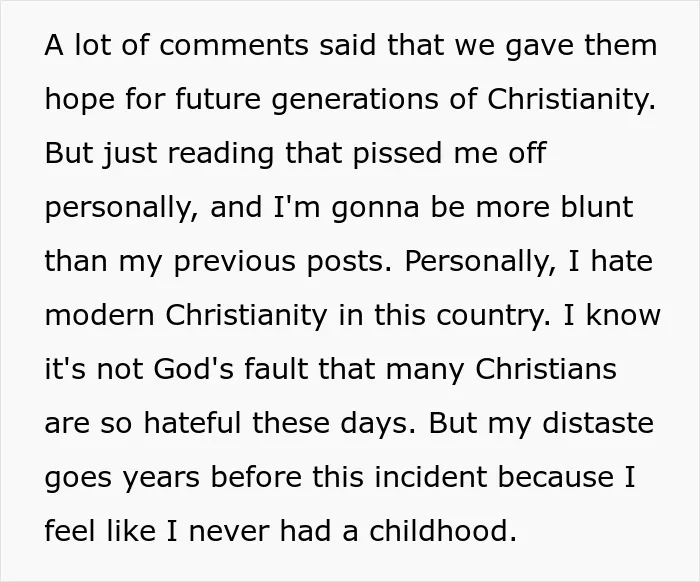This screenshot has width=700, height=582.
Task: Click the word 'personally,' starting the fourth line
Action: (x=118, y=208)
